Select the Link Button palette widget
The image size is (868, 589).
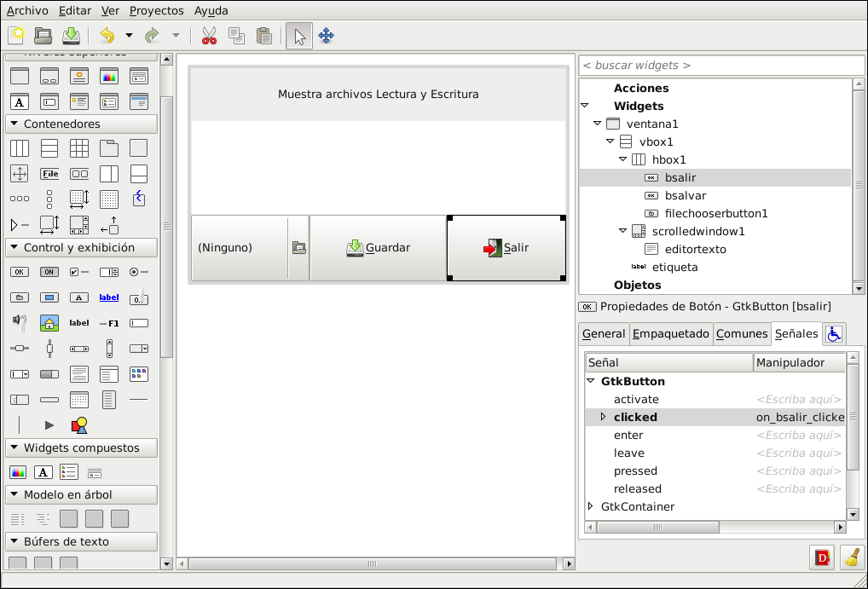click(109, 297)
